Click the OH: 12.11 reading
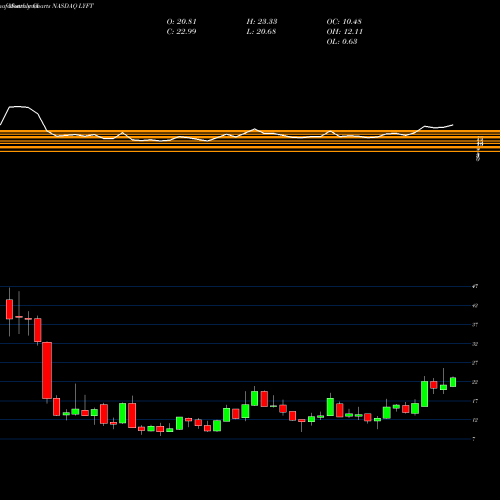The image size is (500, 500). [x=345, y=32]
